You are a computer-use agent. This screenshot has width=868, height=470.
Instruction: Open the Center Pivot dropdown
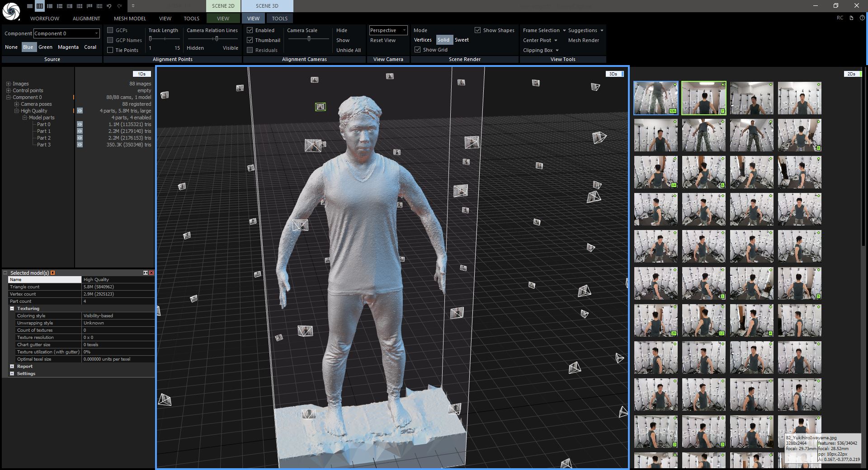(540, 40)
